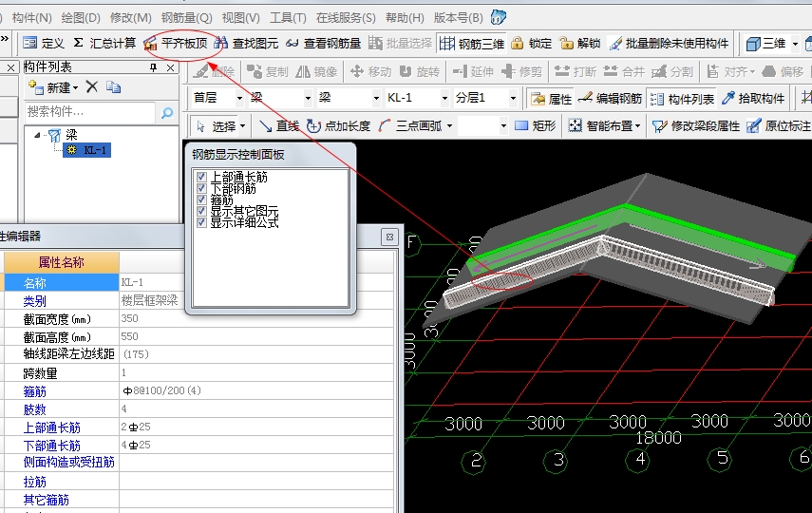Select the 直线 line drawing tool
The height and width of the screenshot is (513, 812).
coord(279,126)
